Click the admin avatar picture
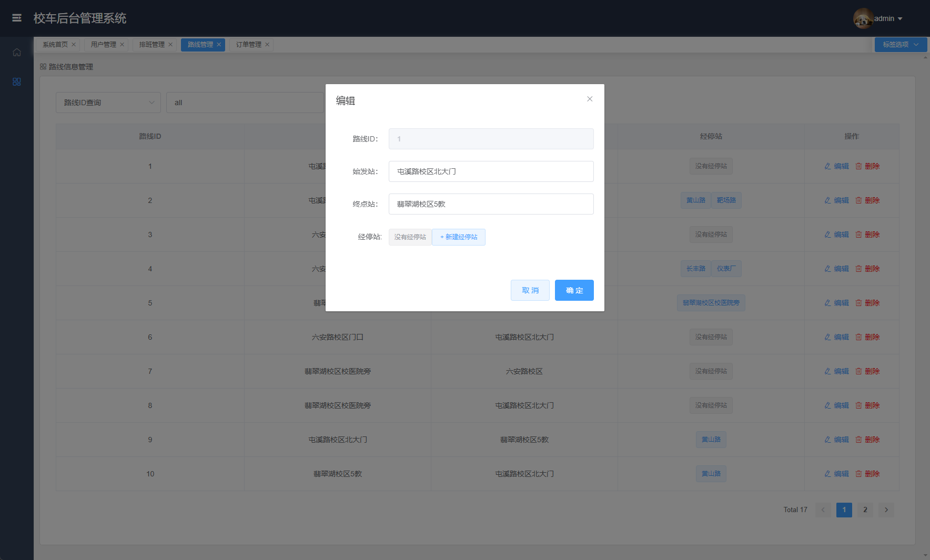Viewport: 930px width, 560px height. coord(863,18)
